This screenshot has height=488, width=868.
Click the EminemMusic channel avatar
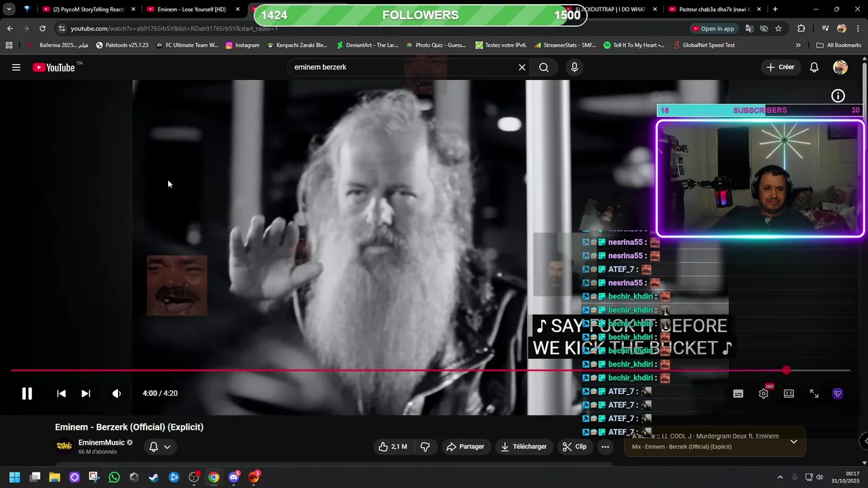tap(64, 446)
